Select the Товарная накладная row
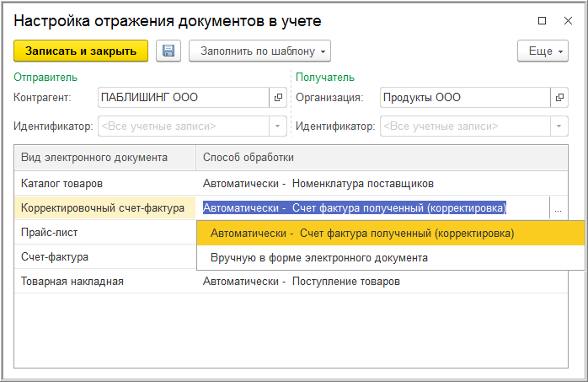This screenshot has height=382, width=588. tap(72, 281)
